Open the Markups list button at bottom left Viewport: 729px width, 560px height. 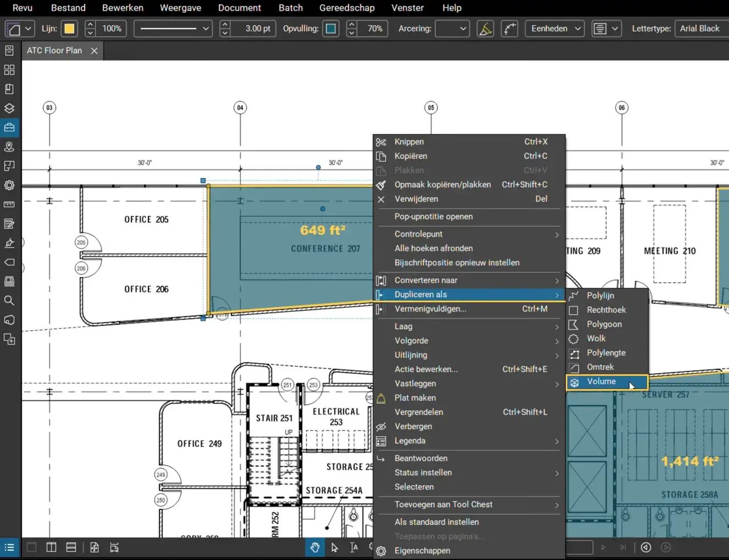tap(9, 547)
